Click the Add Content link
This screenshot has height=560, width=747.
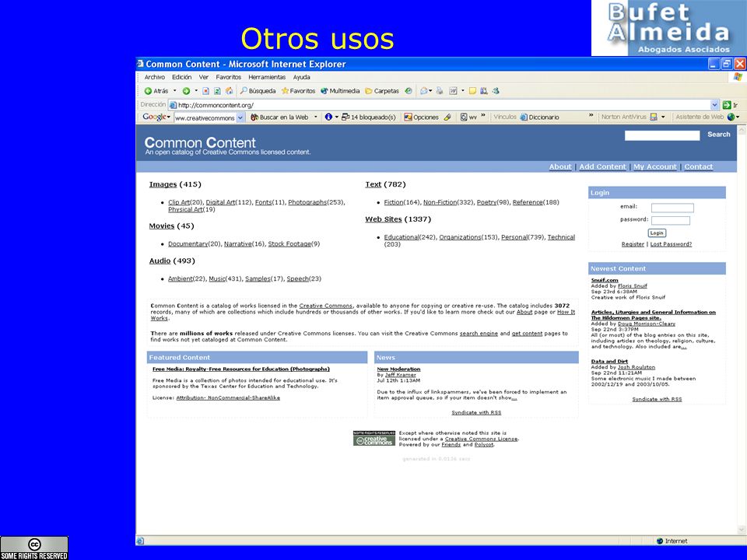[x=602, y=166]
